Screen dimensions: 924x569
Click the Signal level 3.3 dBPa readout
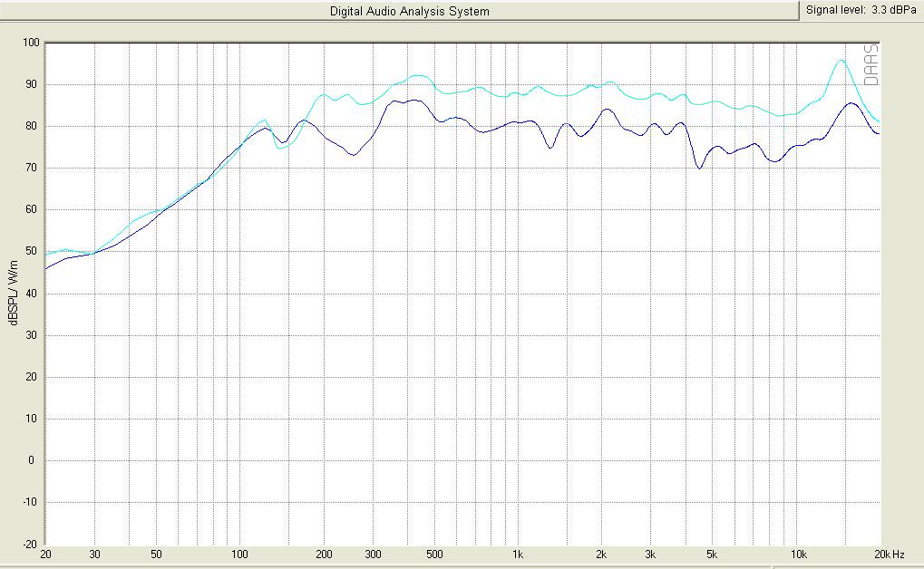(861, 10)
